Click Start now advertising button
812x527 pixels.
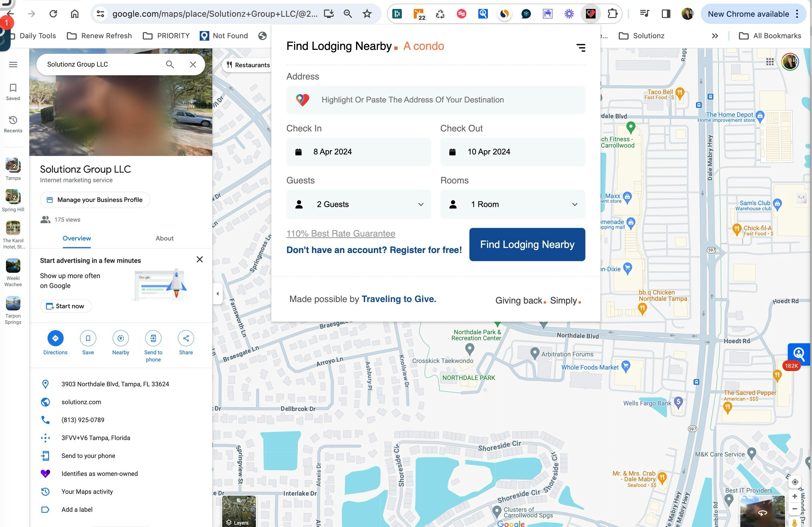pos(65,306)
